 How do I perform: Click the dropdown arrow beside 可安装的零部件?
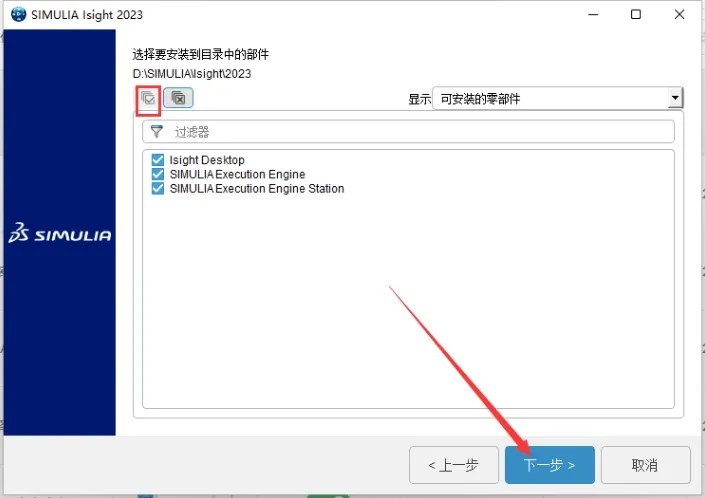[x=675, y=98]
